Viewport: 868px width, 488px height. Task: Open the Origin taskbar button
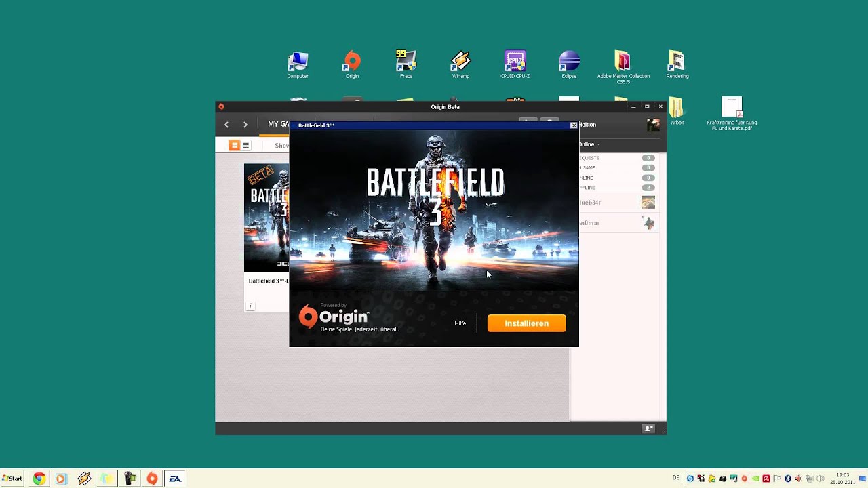153,479
